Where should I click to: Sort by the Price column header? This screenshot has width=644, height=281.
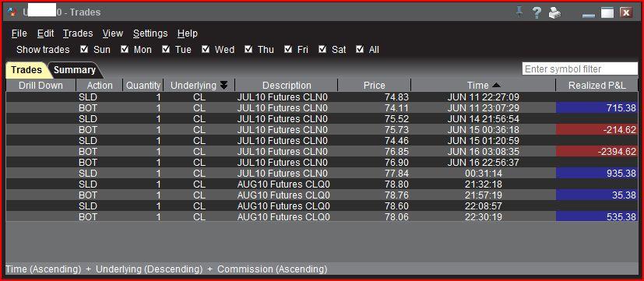(374, 86)
